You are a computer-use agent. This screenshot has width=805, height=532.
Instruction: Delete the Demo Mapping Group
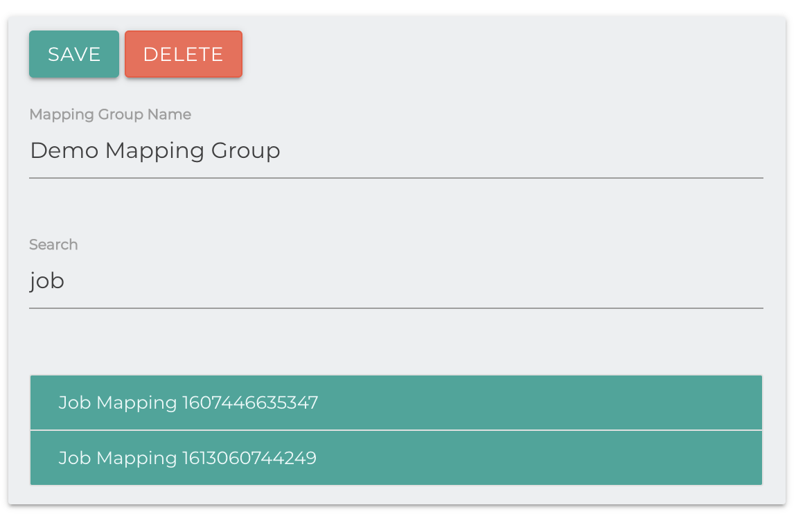pyautogui.click(x=183, y=54)
